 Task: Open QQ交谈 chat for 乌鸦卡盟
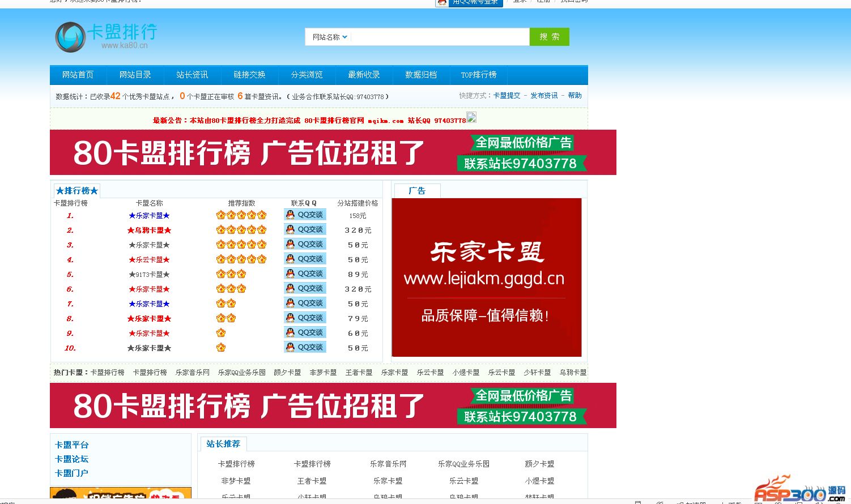click(305, 229)
